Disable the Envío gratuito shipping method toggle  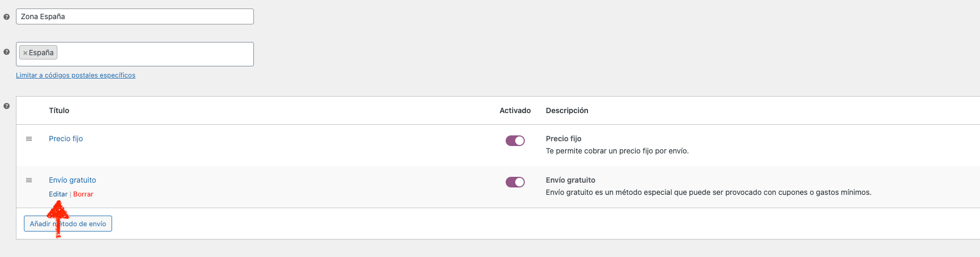(x=515, y=182)
